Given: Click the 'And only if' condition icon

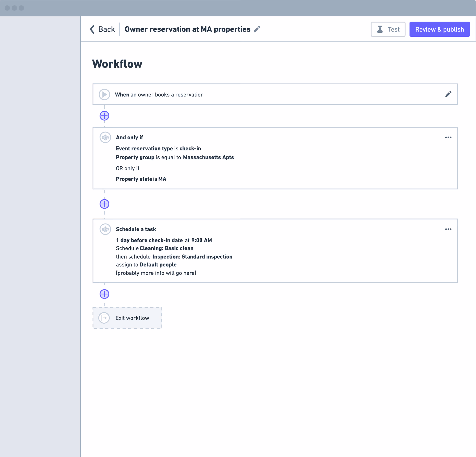Looking at the screenshot, I should click(105, 137).
